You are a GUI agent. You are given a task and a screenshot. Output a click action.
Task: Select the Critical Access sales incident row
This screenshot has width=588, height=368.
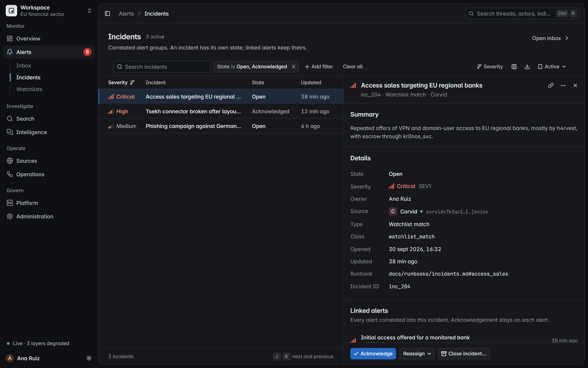[x=221, y=97]
